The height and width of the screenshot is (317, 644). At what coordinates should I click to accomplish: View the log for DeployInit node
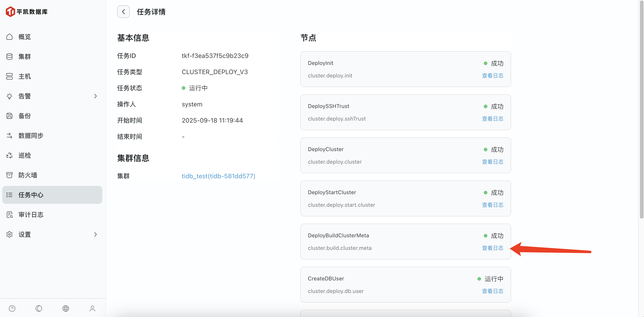(492, 76)
